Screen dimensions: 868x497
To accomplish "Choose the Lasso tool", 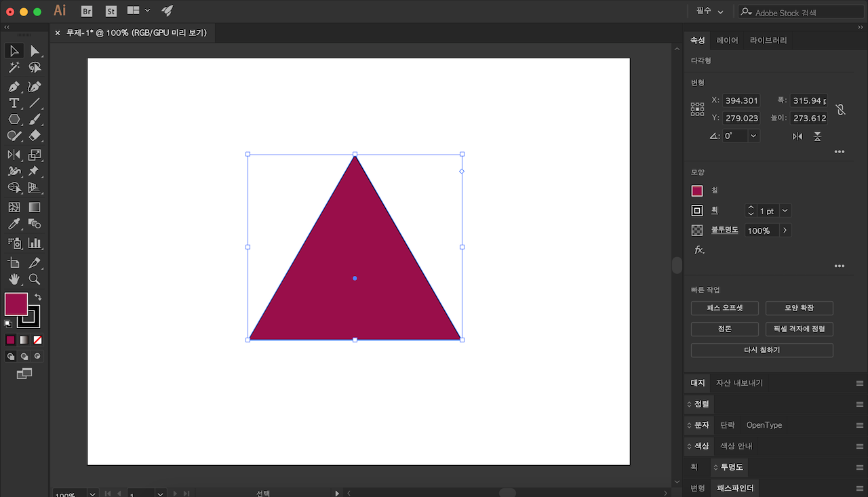I will (35, 68).
